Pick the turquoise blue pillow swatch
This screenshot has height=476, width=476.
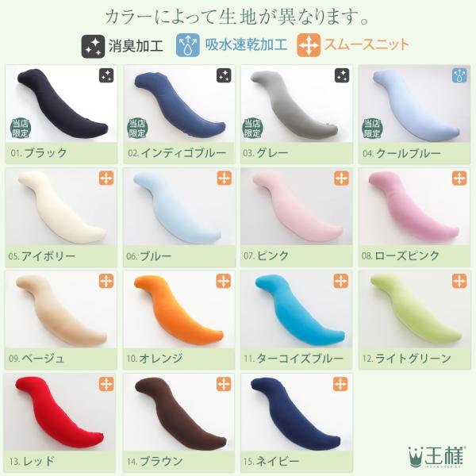coord(296,309)
